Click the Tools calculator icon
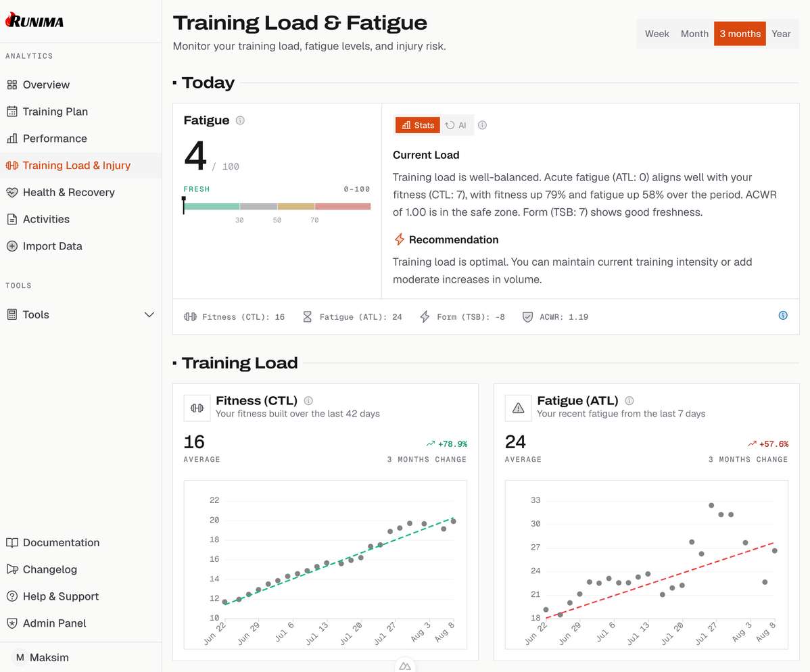This screenshot has width=810, height=672. pos(12,314)
